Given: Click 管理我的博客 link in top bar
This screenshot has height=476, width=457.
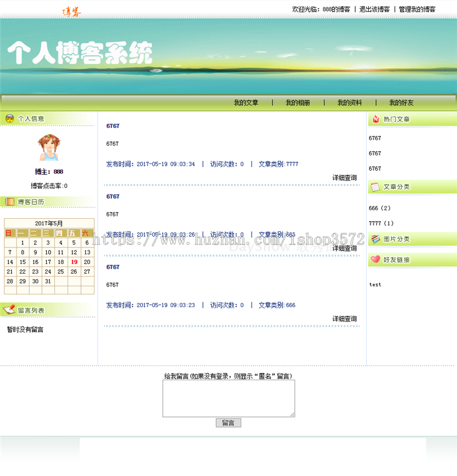Looking at the screenshot, I should click(417, 9).
